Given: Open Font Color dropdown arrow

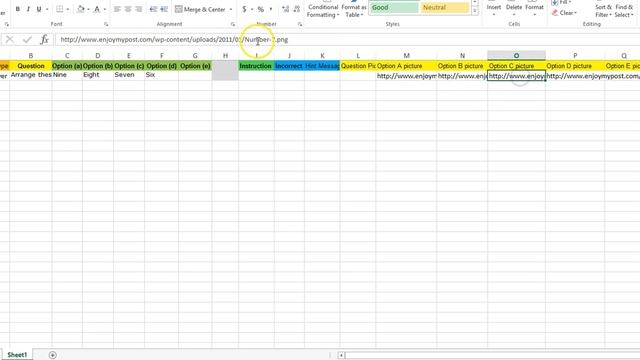Looking at the screenshot, I should click(104, 9).
